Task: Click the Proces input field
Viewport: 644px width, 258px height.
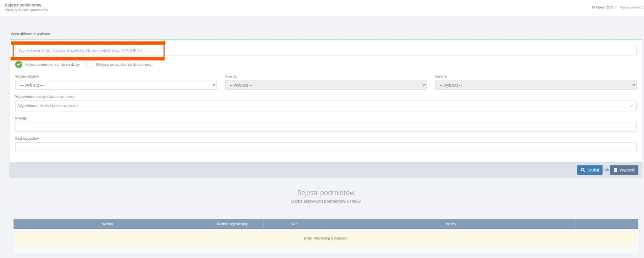Action: (x=326, y=127)
